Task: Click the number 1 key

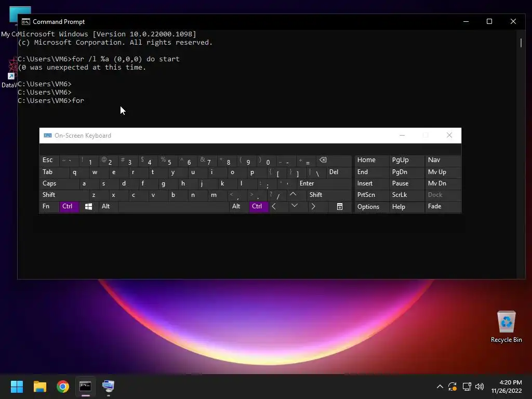Action: (88, 161)
